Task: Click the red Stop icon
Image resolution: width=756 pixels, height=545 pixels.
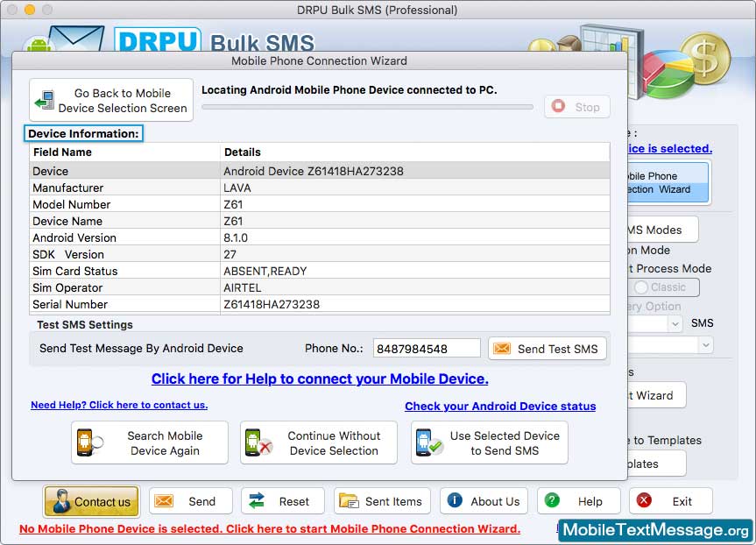Action: click(x=558, y=106)
